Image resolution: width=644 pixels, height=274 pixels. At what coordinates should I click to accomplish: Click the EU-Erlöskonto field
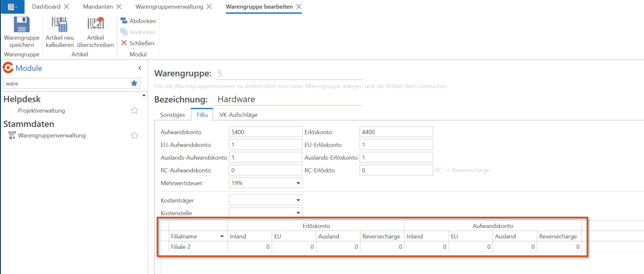click(396, 145)
